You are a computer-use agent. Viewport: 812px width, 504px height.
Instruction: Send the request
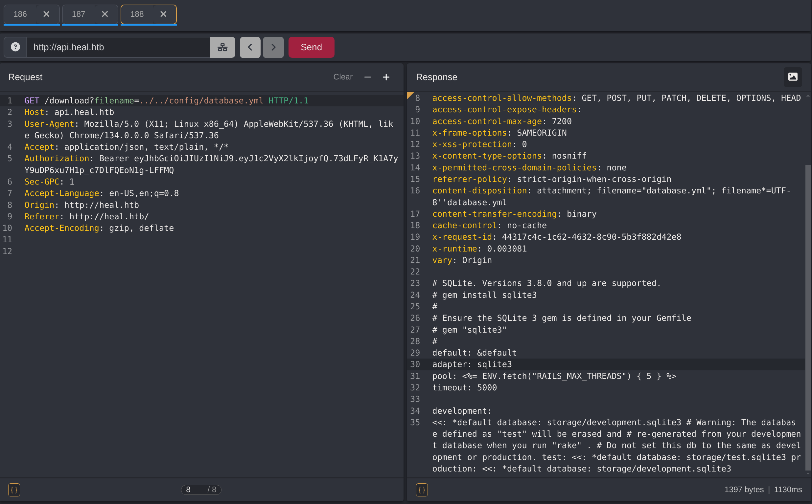click(311, 47)
